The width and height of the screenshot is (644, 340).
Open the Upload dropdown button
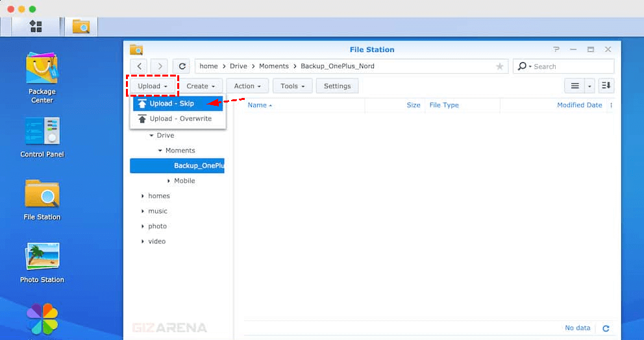click(153, 86)
